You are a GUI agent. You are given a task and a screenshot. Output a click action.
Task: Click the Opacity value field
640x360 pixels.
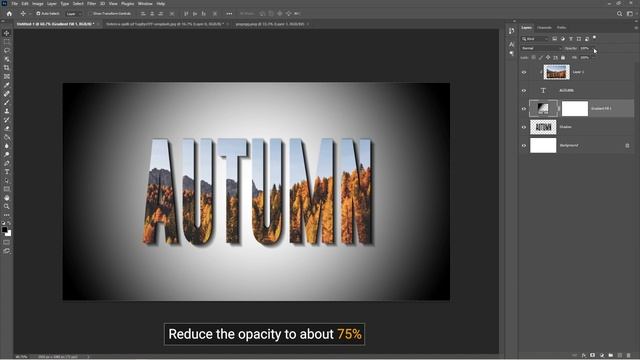coord(585,48)
